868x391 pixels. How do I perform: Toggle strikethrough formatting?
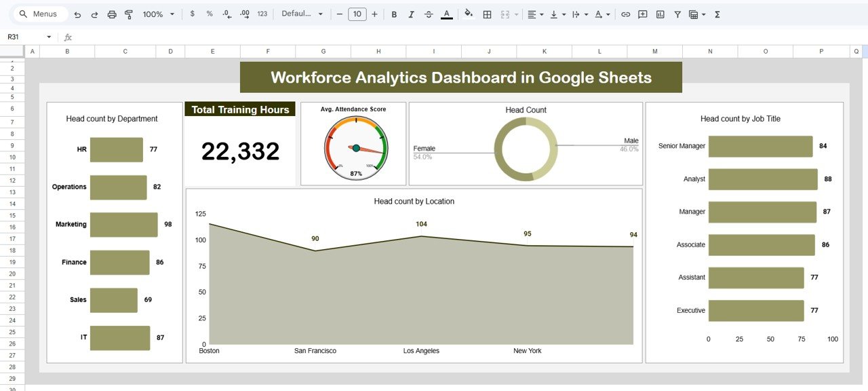tap(429, 14)
